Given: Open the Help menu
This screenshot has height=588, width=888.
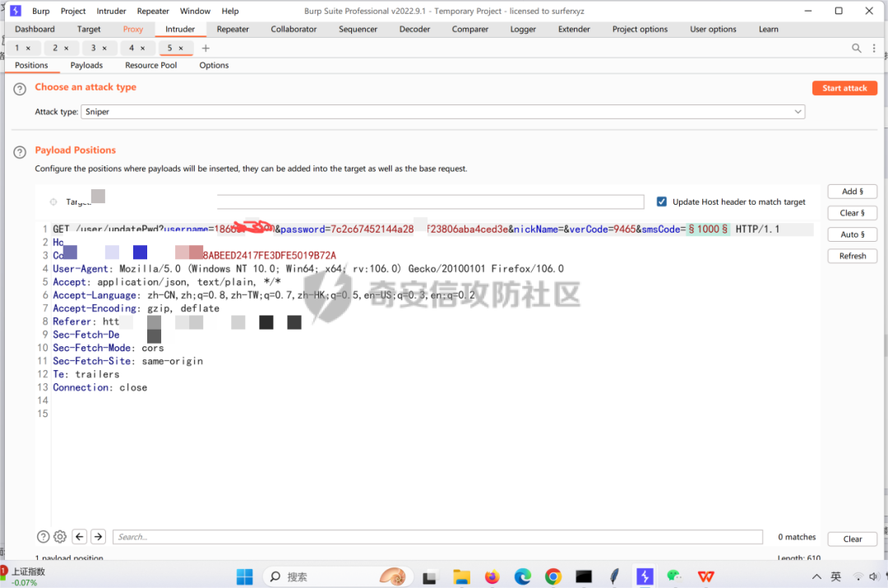Looking at the screenshot, I should (230, 11).
